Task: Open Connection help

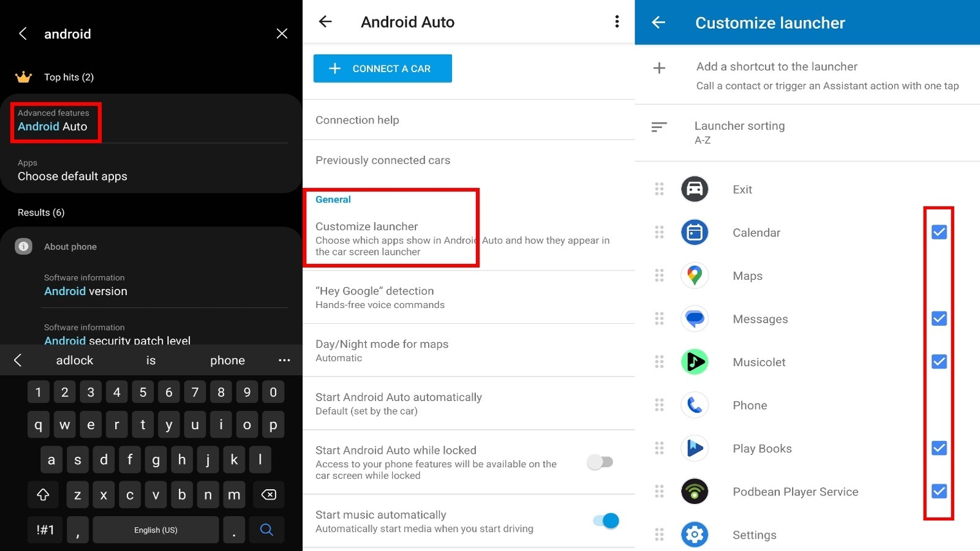Action: click(357, 120)
